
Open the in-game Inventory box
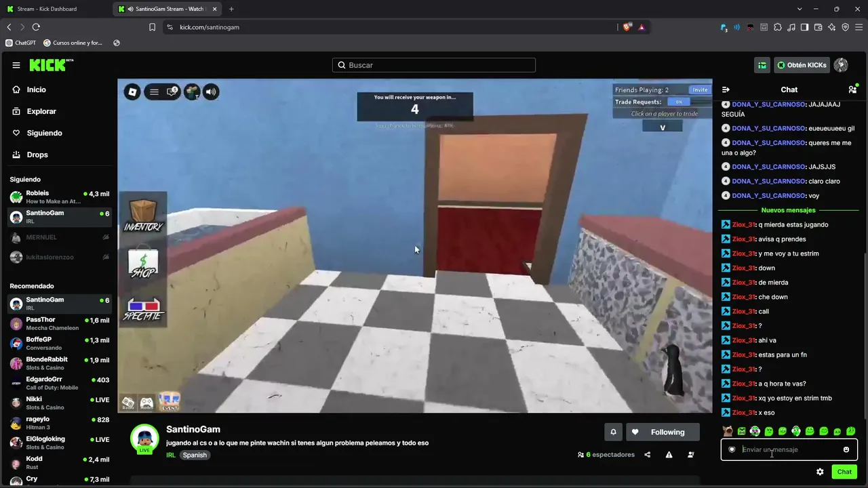(x=143, y=216)
